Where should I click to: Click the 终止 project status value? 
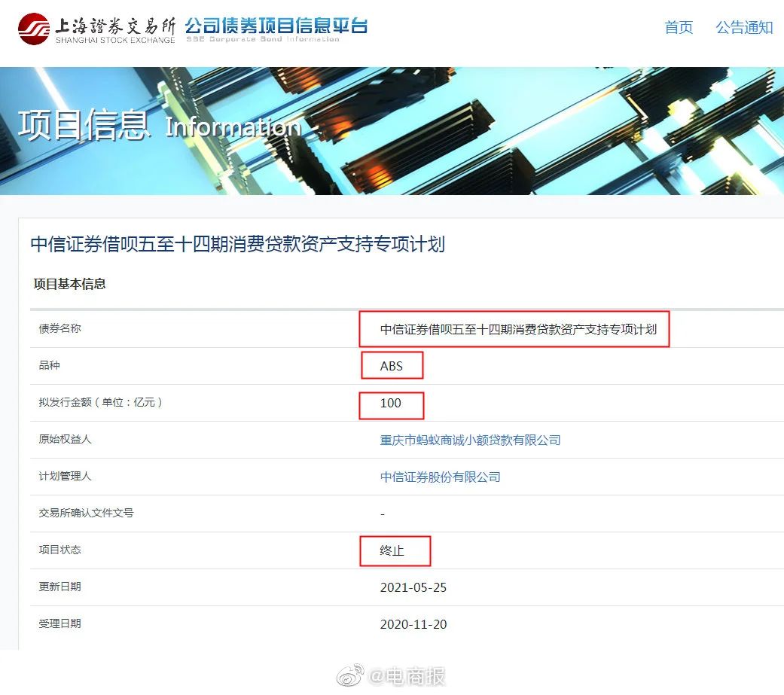point(392,550)
